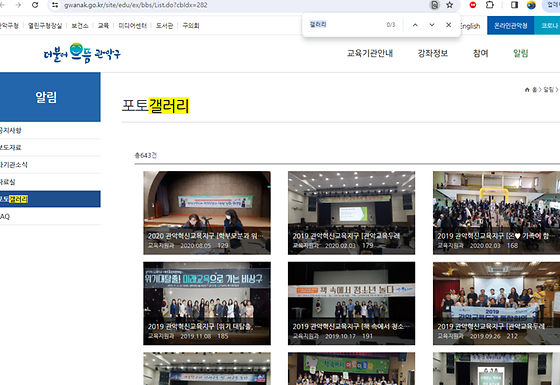Open 보건소 top link
This screenshot has height=385, width=560.
[80, 26]
